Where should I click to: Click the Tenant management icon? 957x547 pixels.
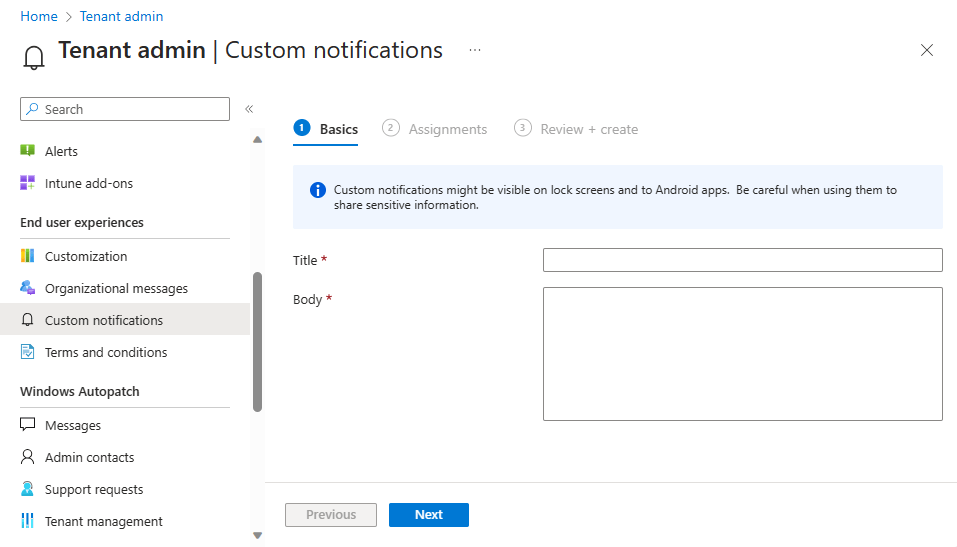tap(28, 521)
